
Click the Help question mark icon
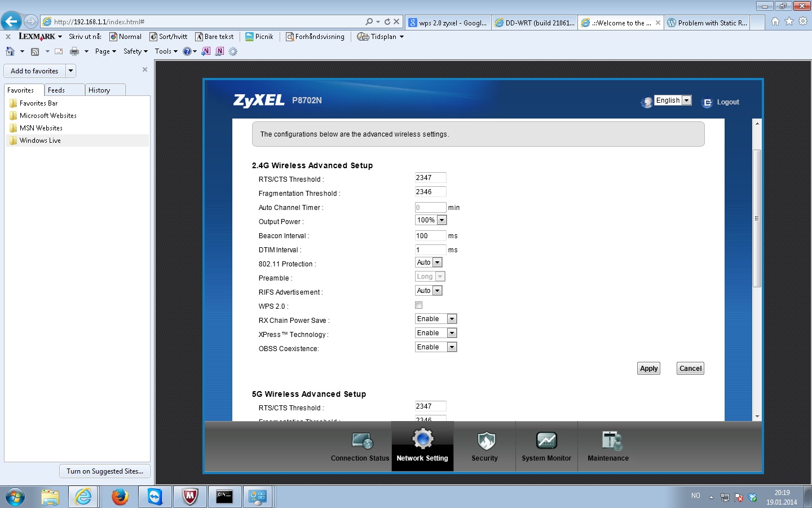tap(187, 51)
